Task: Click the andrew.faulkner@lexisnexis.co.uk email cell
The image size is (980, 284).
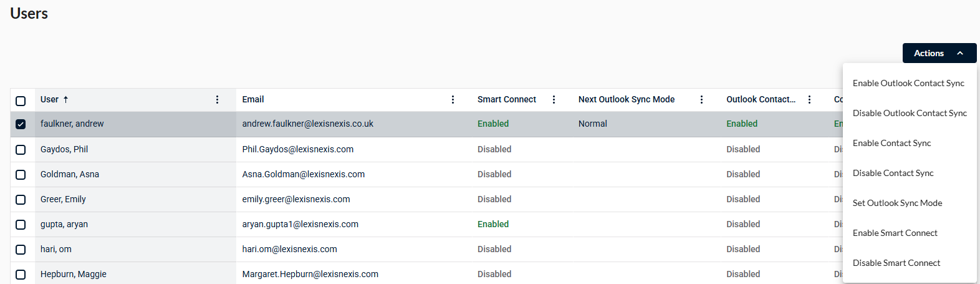Action: pos(308,124)
